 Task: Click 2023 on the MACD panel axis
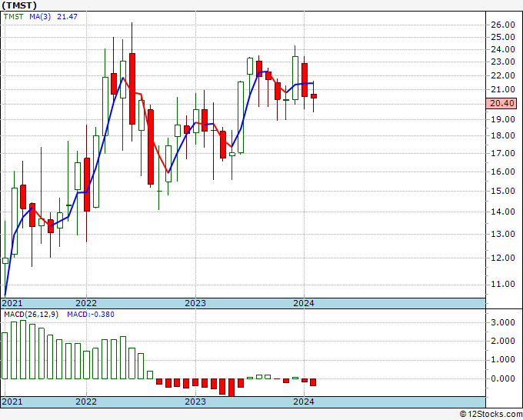(x=195, y=402)
